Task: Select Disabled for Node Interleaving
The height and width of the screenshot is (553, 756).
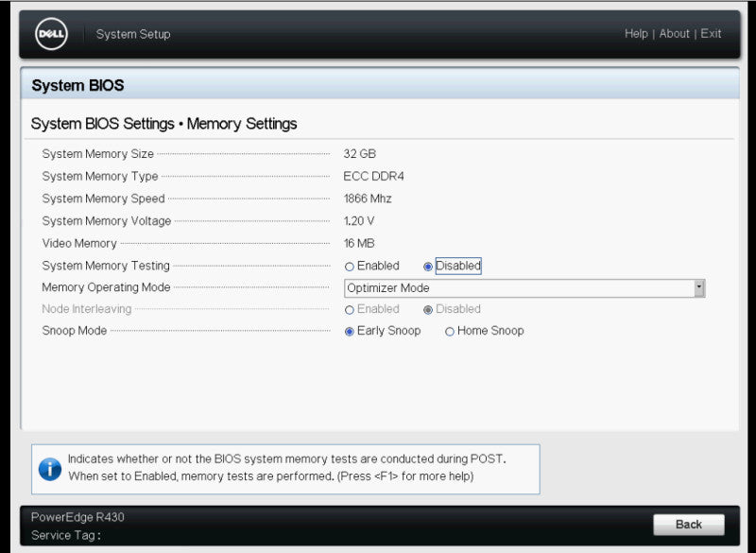Action: point(428,310)
